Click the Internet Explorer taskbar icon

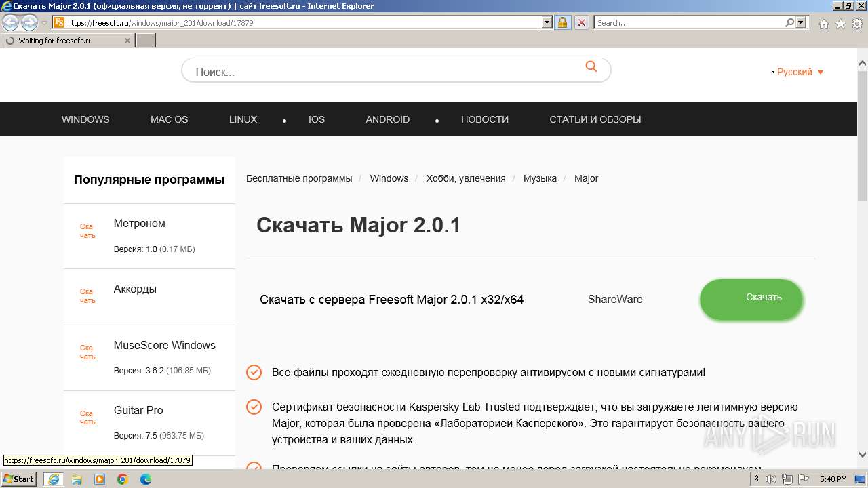click(x=53, y=479)
